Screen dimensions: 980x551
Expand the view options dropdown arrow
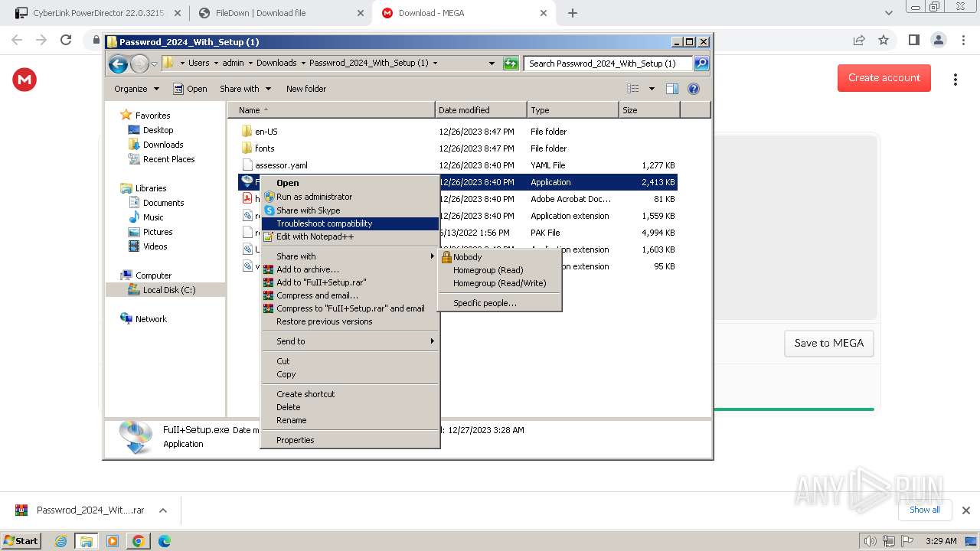tap(652, 89)
